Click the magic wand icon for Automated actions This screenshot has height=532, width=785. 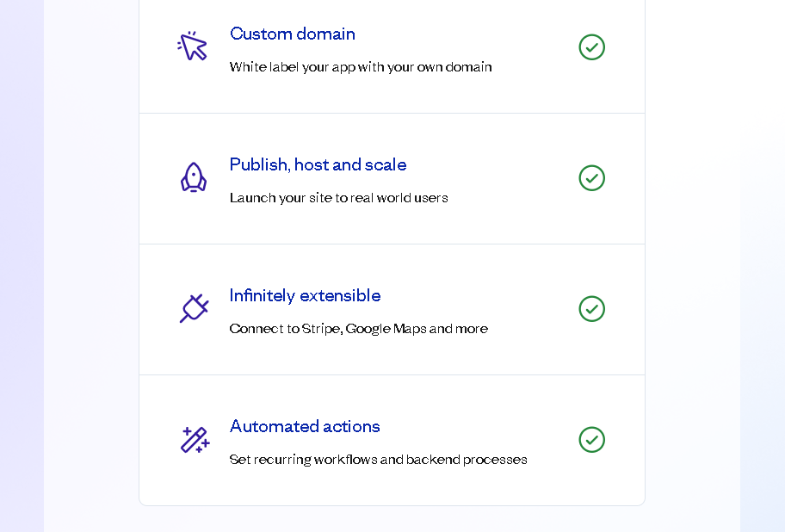(x=195, y=439)
